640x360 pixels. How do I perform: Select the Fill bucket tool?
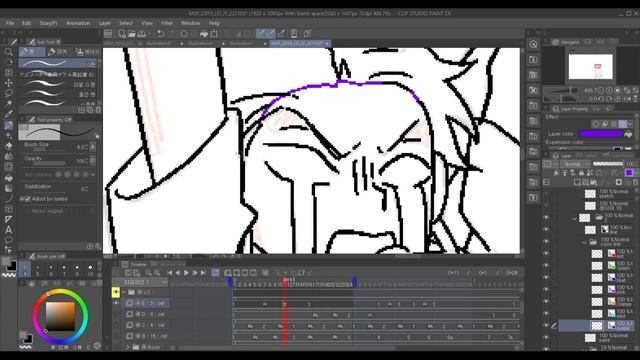[8, 178]
